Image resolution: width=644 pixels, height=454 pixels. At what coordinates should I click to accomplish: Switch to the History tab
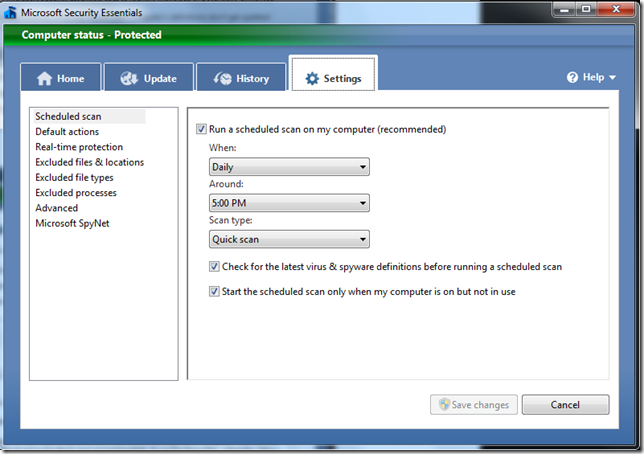[x=241, y=77]
